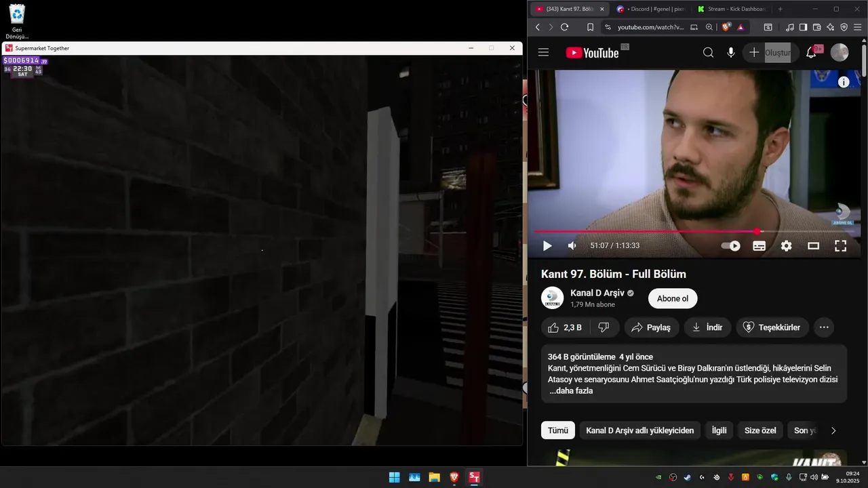
Task: Click the Teşekkürler button
Action: click(772, 327)
